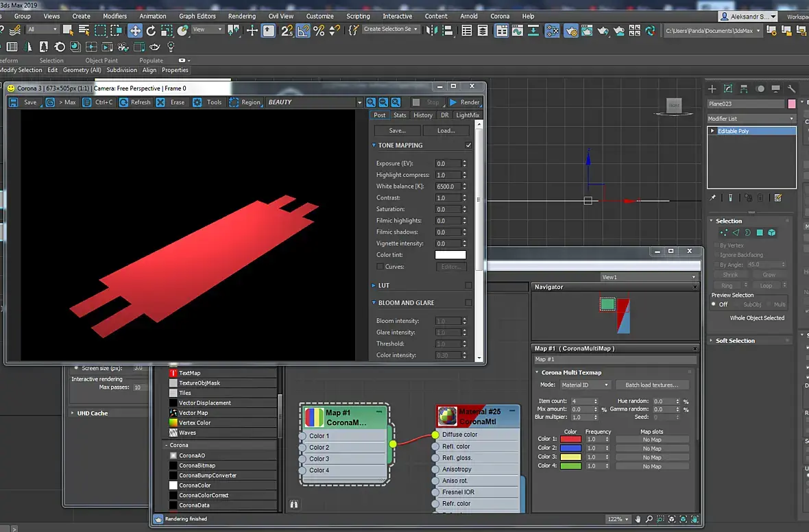Image resolution: width=809 pixels, height=532 pixels.
Task: Click the blue Color 2 swatch
Action: [570, 448]
